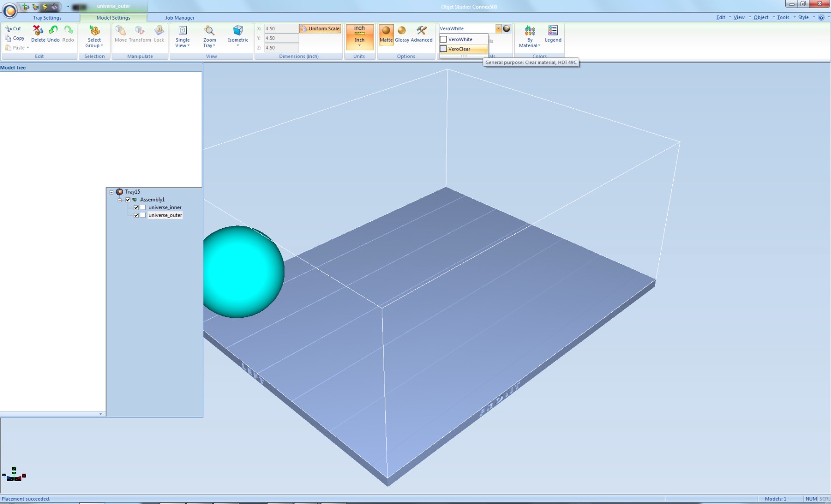Collapse the Tray15 tree node
The width and height of the screenshot is (831, 504).
pyautogui.click(x=112, y=192)
